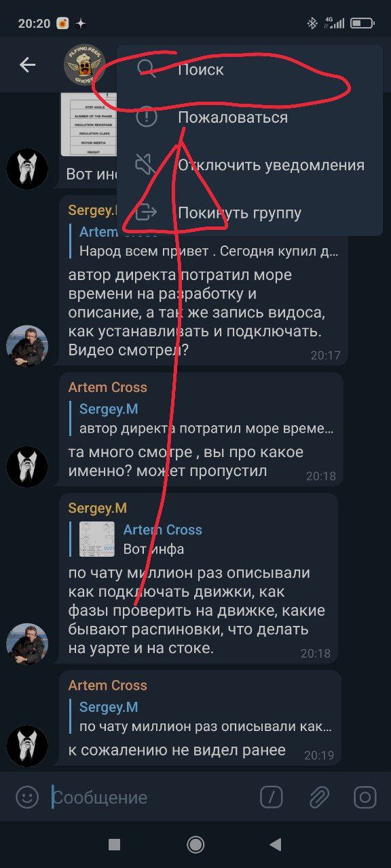
Task: Open bot commands slash icon
Action: pos(272,797)
